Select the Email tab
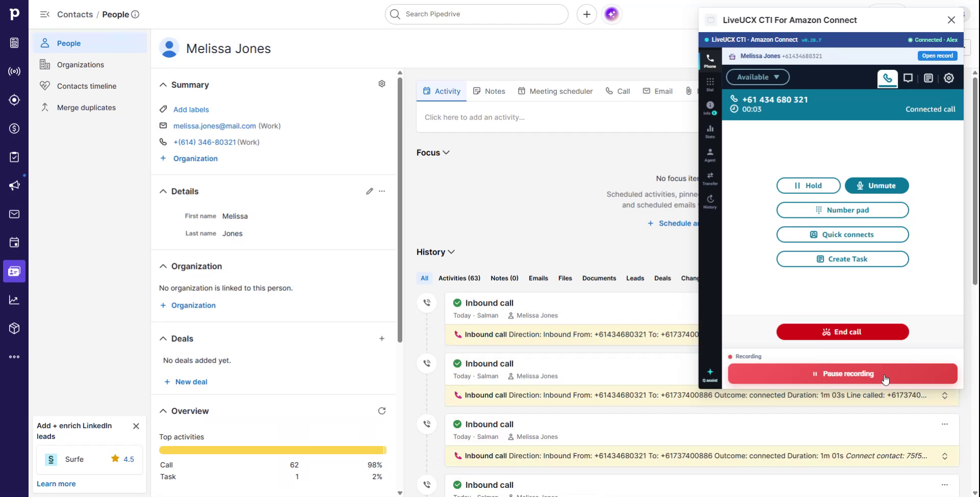This screenshot has width=980, height=497. point(657,91)
